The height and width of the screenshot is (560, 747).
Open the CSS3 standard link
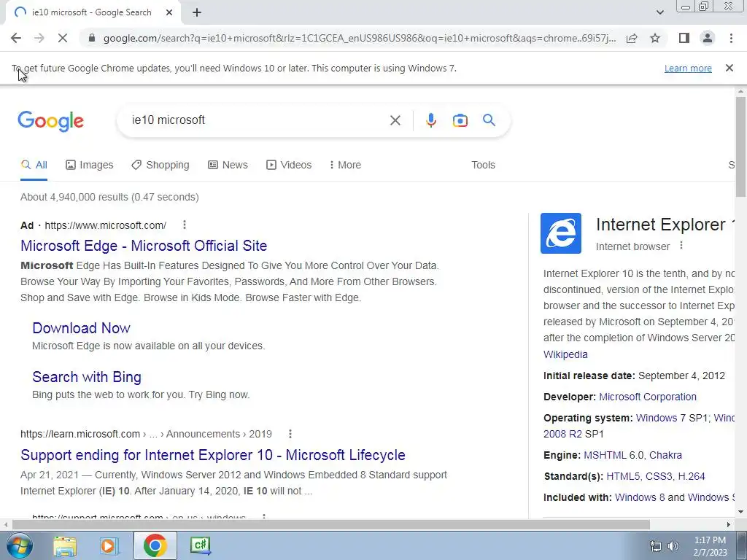(659, 476)
